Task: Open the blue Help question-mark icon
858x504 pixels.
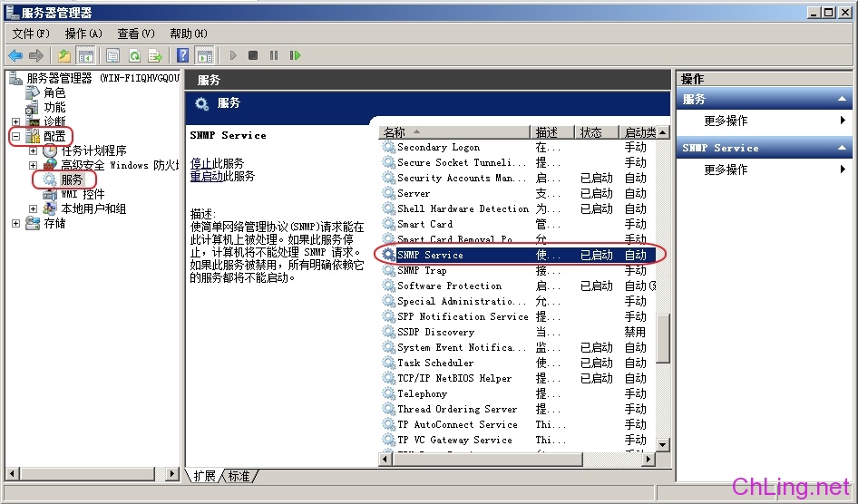Action: 183,55
